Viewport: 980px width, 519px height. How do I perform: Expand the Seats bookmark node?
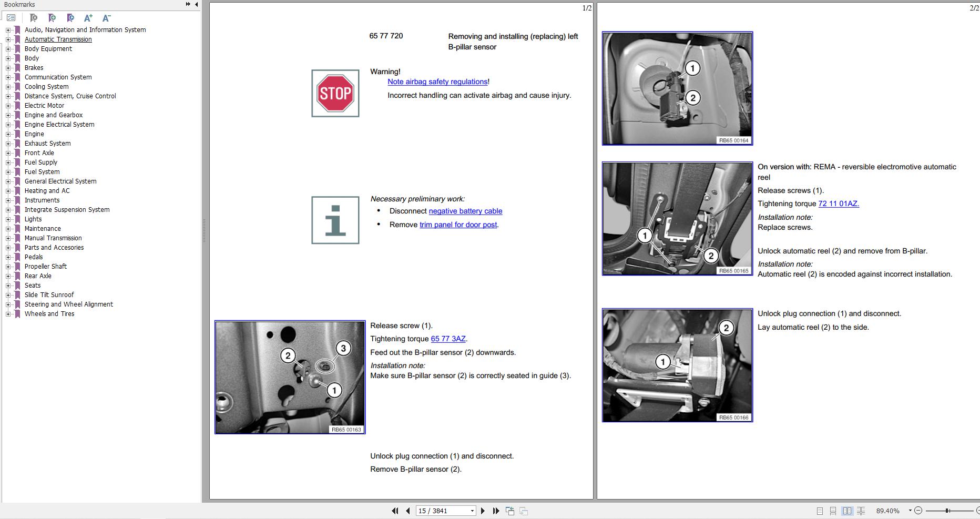pos(8,286)
